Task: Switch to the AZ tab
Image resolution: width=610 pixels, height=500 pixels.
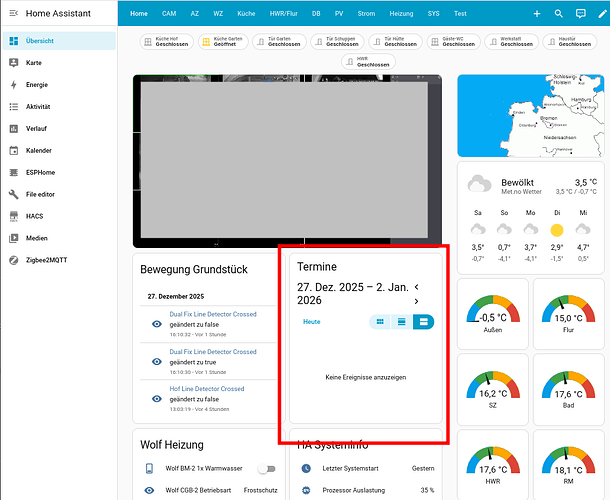Action: 195,14
